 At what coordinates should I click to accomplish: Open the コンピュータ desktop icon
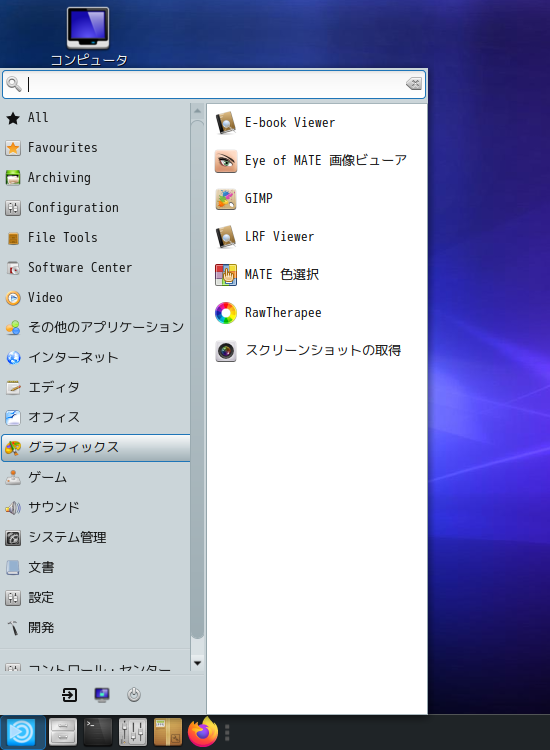click(x=88, y=37)
